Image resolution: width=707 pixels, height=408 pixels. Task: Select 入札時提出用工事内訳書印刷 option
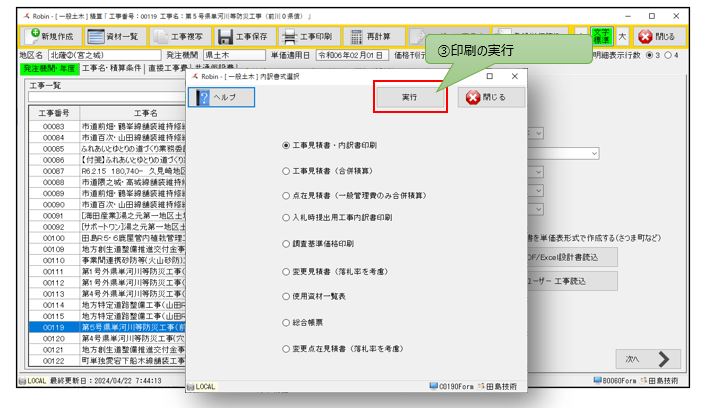point(337,217)
